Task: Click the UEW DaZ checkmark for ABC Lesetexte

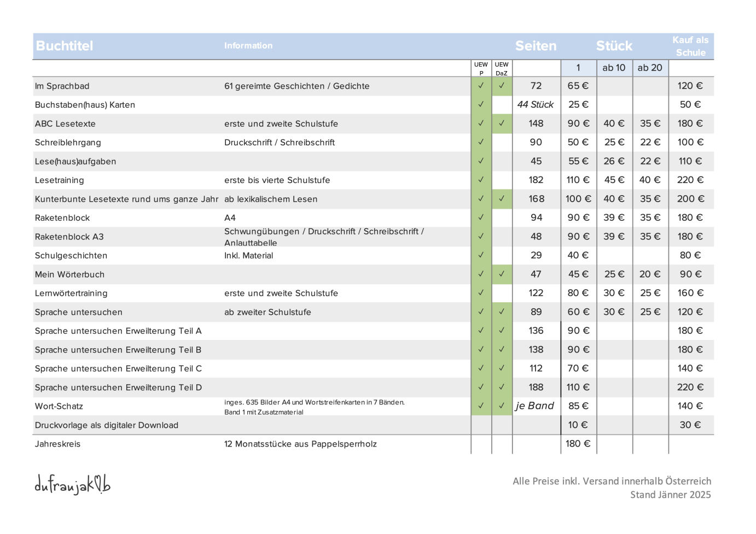Action: click(x=502, y=124)
